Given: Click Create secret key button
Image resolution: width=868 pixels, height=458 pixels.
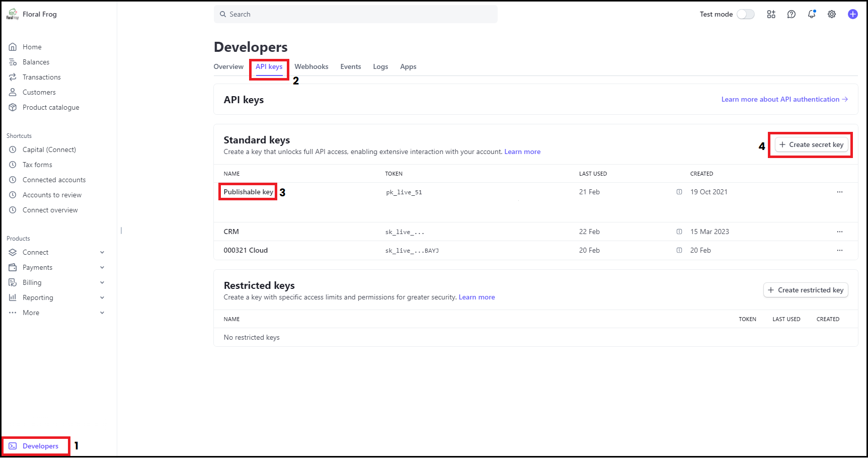Looking at the screenshot, I should click(x=811, y=144).
